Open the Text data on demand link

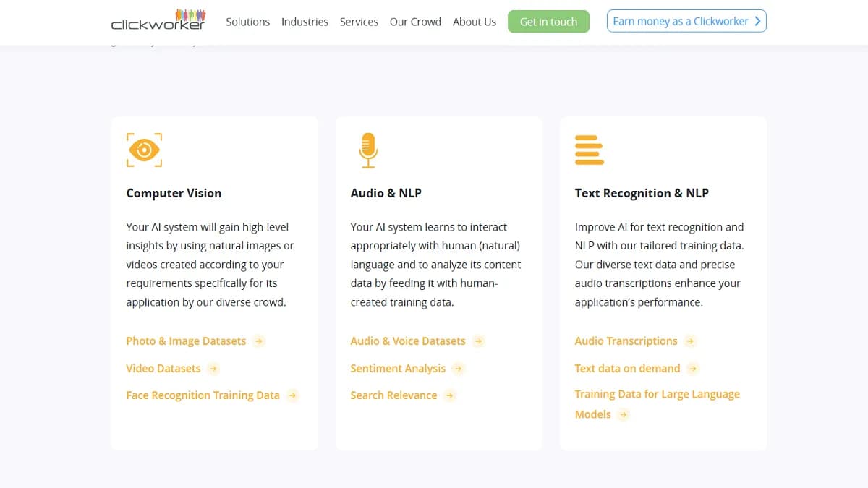tap(627, 369)
